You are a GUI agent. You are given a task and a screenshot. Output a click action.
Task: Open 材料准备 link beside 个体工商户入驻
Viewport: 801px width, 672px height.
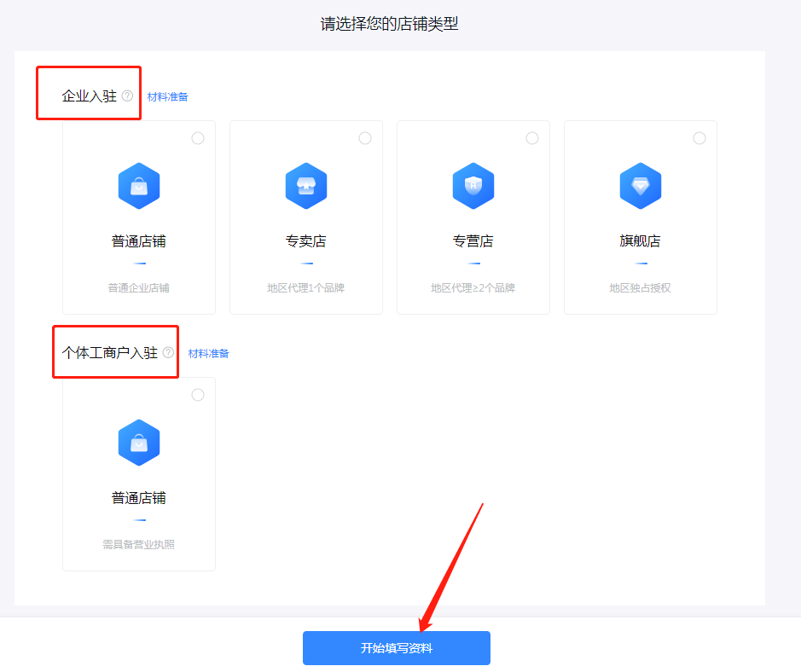pyautogui.click(x=209, y=352)
